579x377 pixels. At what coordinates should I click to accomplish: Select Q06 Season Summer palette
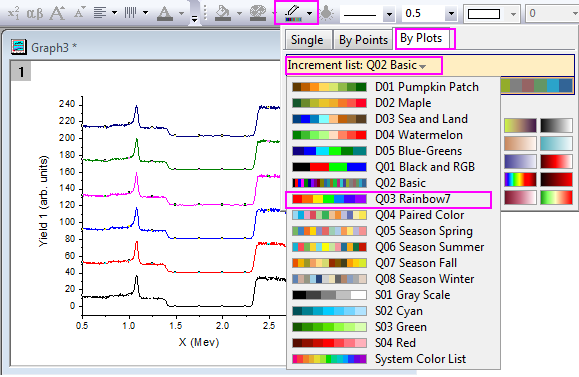[393, 247]
